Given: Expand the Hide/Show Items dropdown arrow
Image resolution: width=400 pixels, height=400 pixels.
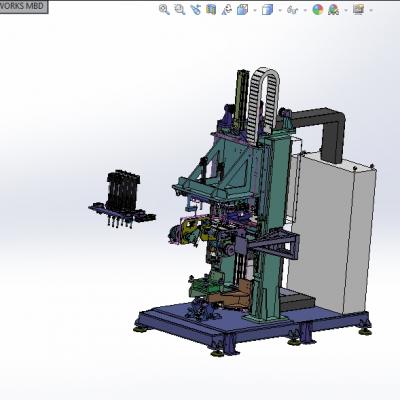Looking at the screenshot, I should [x=305, y=10].
